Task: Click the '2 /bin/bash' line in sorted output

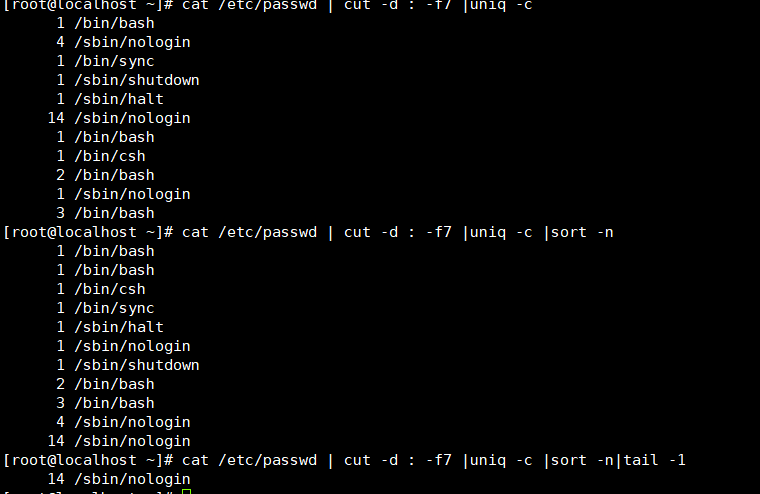Action: click(105, 384)
